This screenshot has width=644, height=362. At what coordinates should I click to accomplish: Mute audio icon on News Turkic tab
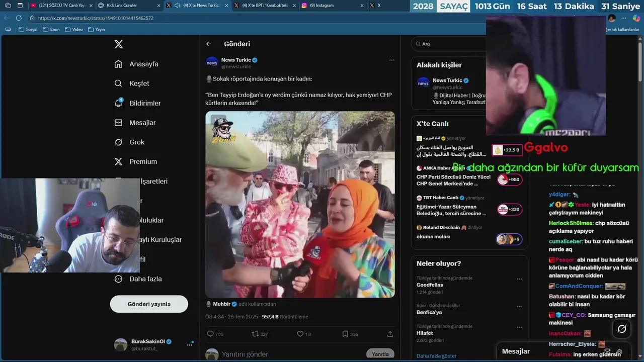point(177,6)
